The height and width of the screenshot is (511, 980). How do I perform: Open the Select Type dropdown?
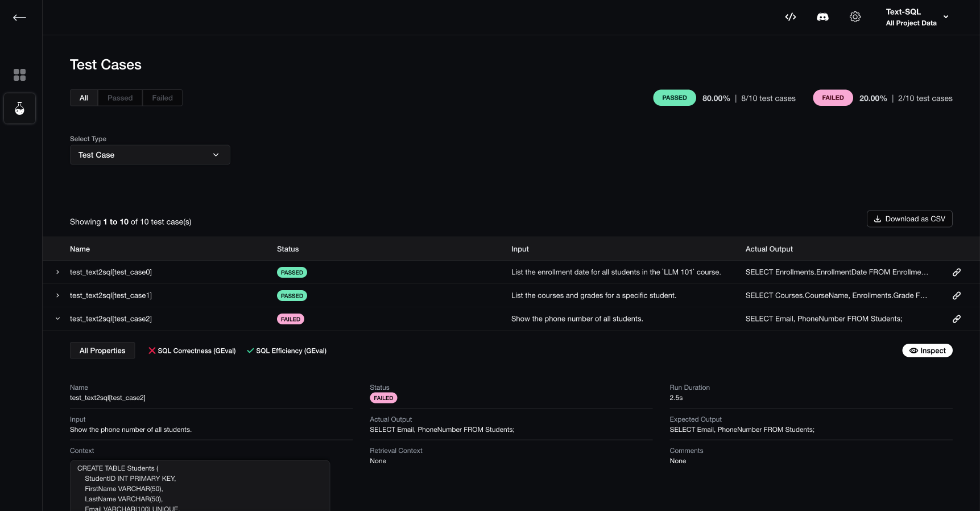point(150,155)
